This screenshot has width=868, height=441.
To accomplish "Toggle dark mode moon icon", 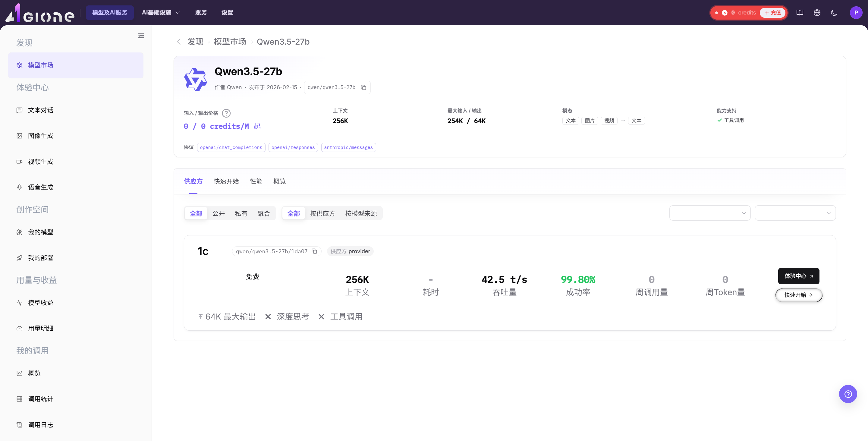I will [x=834, y=12].
